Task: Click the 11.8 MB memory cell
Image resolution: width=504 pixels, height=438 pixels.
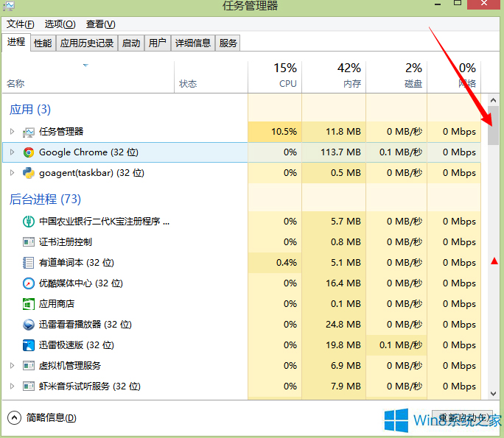Action: pyautogui.click(x=334, y=132)
